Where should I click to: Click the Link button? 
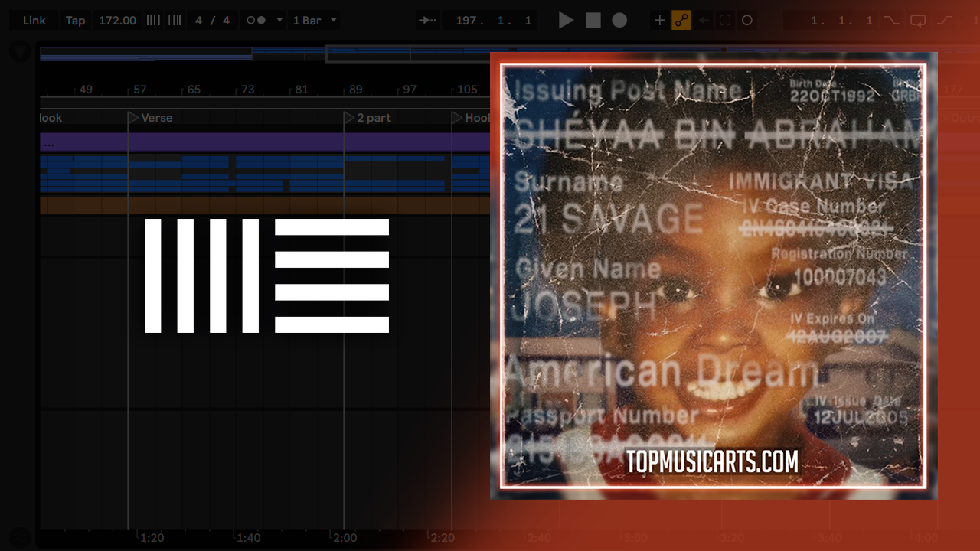34,21
